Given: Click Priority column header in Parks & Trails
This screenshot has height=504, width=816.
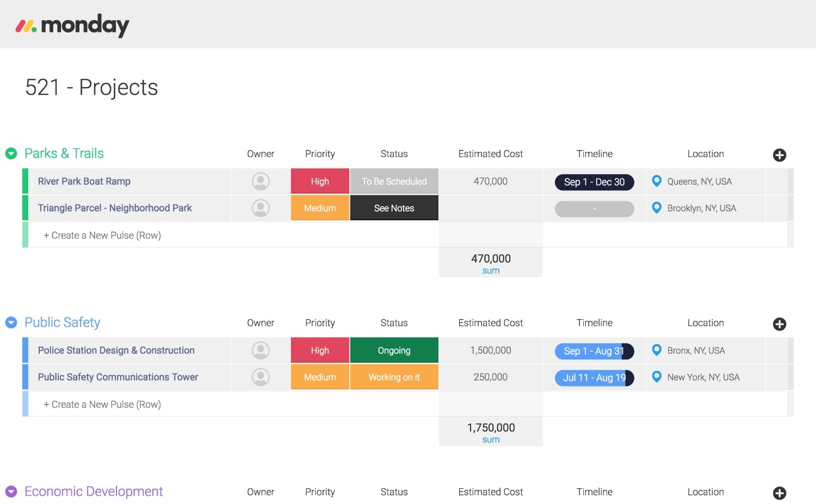Looking at the screenshot, I should pos(320,154).
